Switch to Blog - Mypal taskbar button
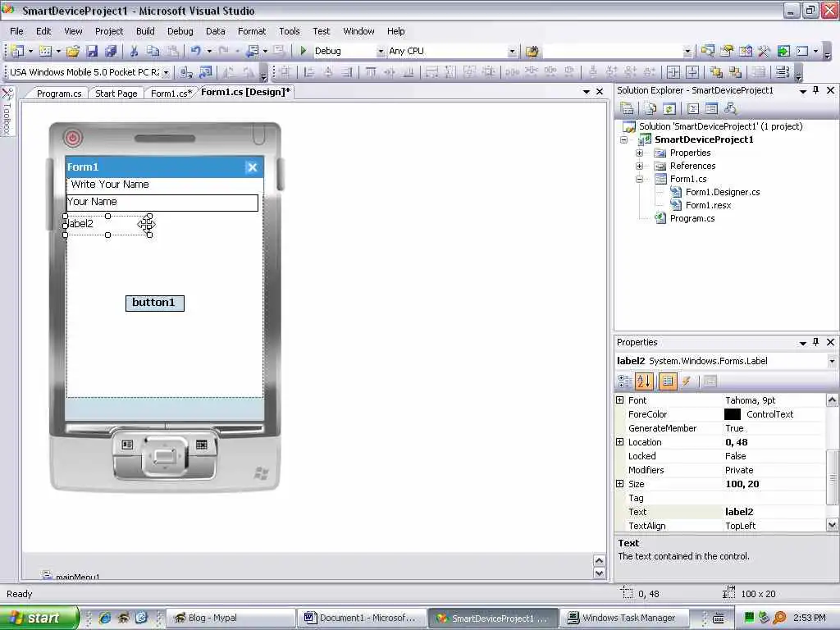 (x=231, y=618)
